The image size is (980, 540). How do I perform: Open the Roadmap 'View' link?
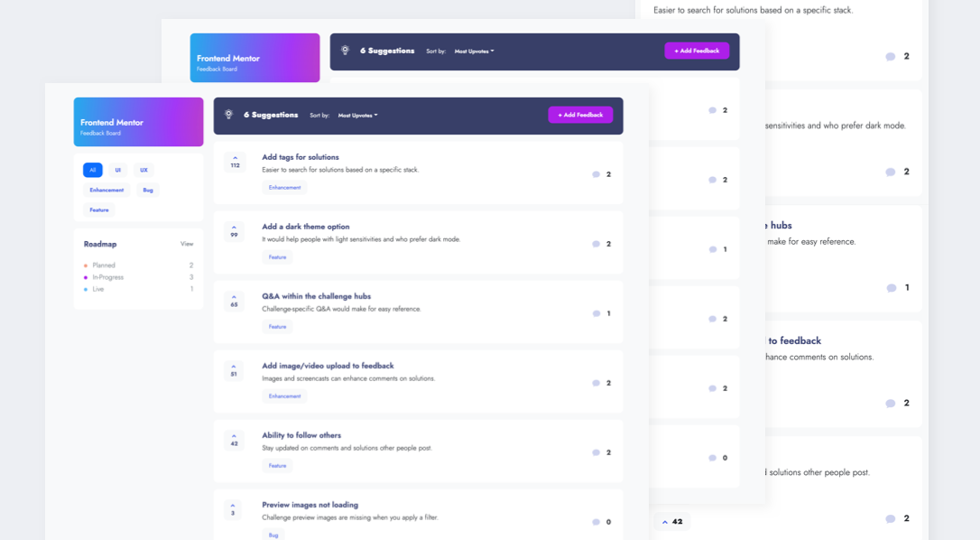(x=187, y=244)
